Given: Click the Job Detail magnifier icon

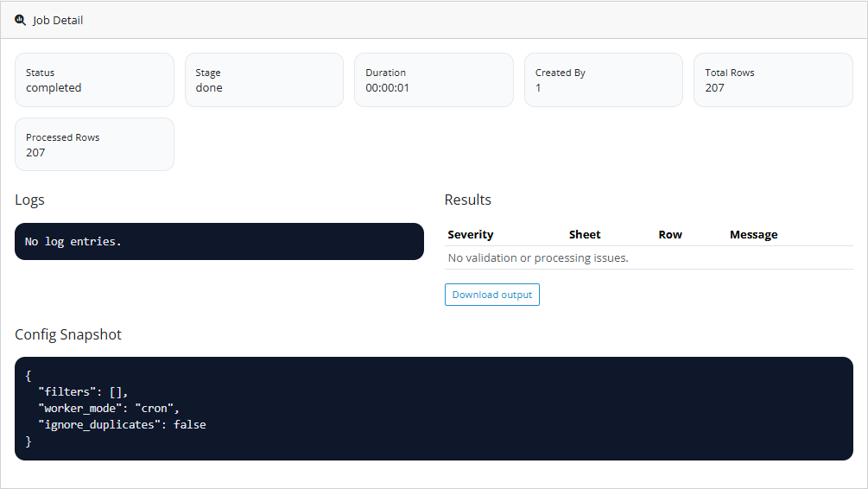Looking at the screenshot, I should [20, 20].
